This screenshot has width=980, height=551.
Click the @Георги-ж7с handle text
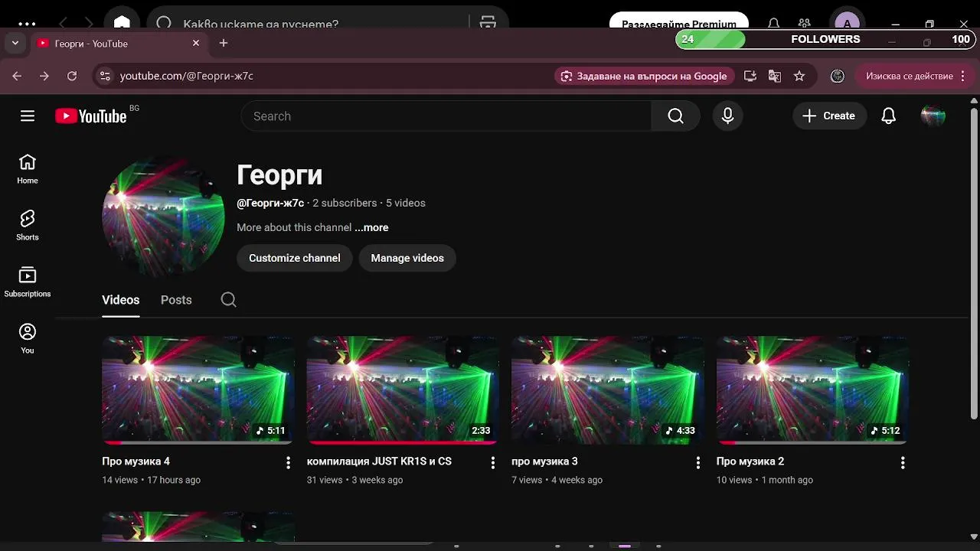[270, 203]
